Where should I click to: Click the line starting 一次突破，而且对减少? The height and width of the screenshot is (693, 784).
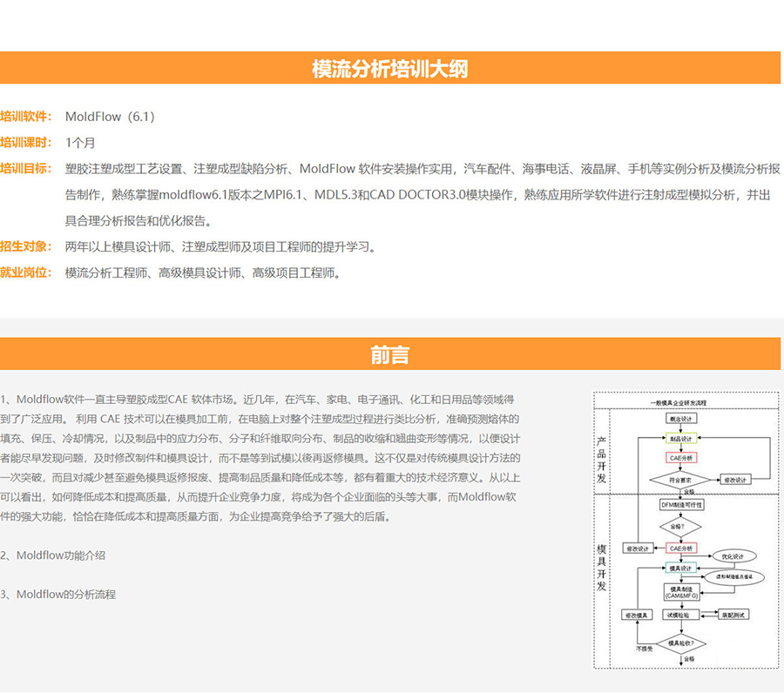coord(260,477)
